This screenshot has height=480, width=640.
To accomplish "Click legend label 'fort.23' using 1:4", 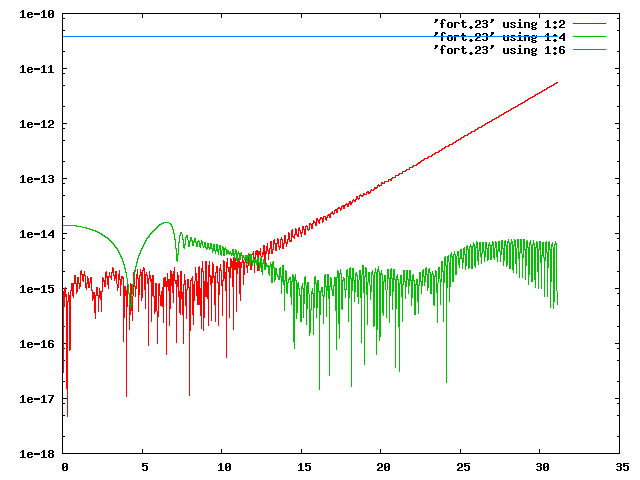I will coord(499,37).
